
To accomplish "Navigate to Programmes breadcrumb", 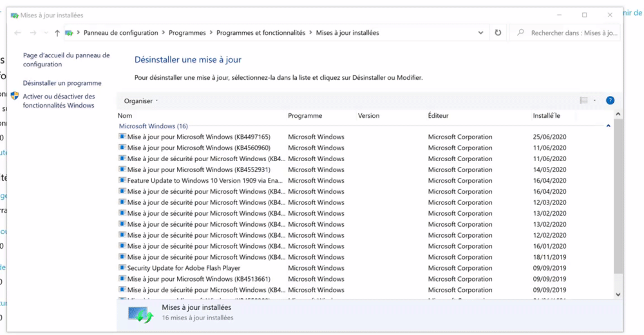I will [187, 33].
